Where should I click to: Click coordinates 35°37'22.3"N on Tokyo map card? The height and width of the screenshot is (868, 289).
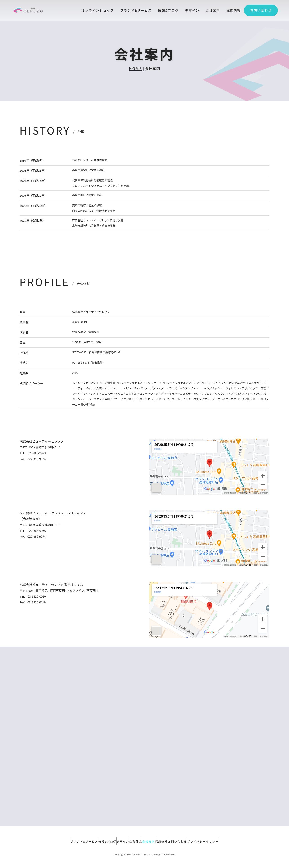[x=174, y=588]
